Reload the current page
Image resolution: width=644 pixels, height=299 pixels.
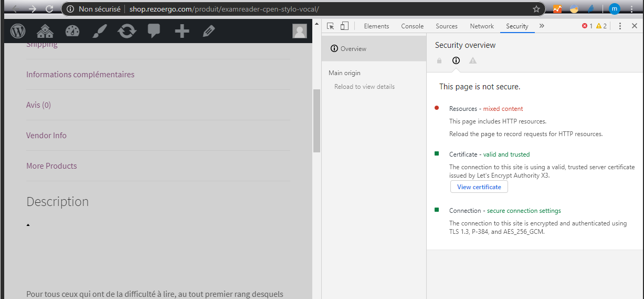click(x=49, y=9)
